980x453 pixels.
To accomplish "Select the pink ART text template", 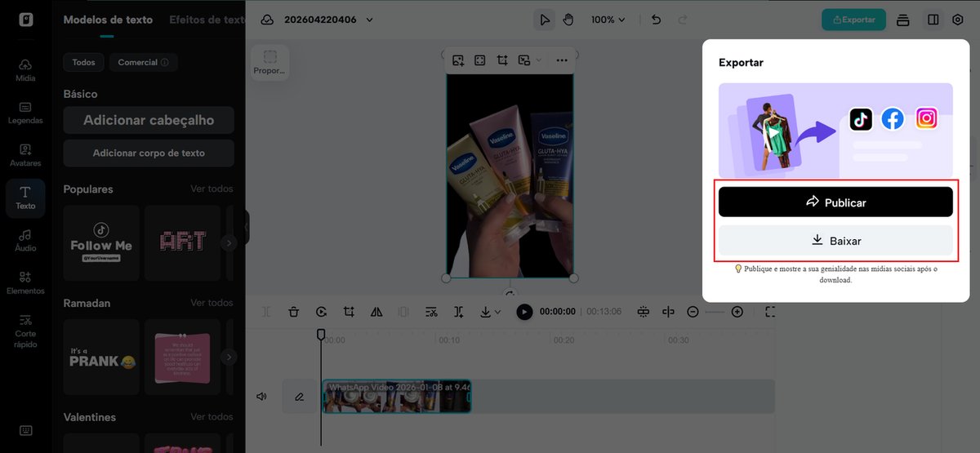I will pyautogui.click(x=183, y=242).
